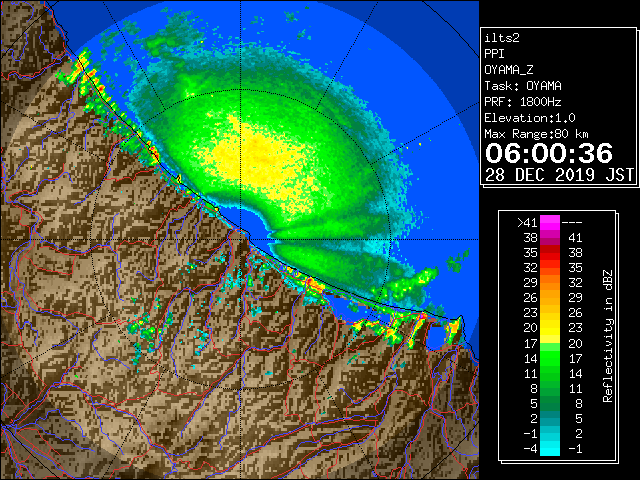Select the "OYAMA_Z" product label
The image size is (640, 480).
(x=509, y=70)
